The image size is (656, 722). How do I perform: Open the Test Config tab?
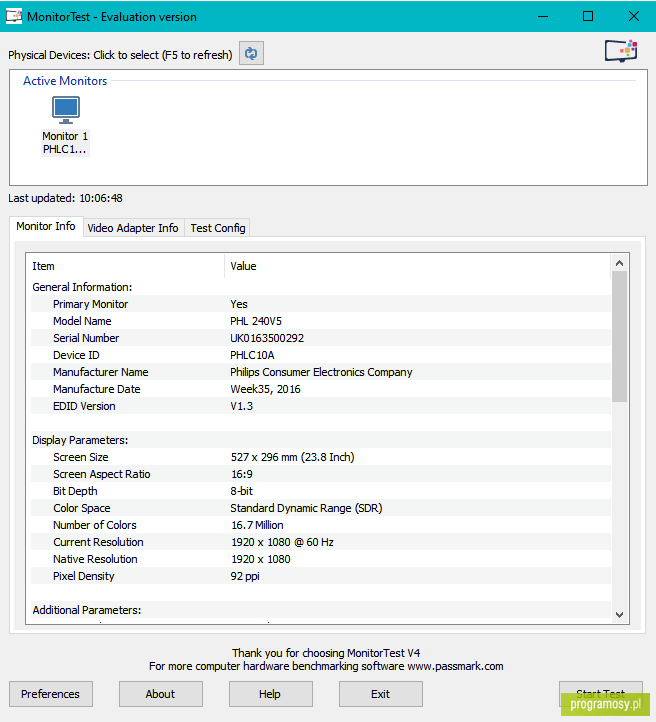[x=218, y=228]
